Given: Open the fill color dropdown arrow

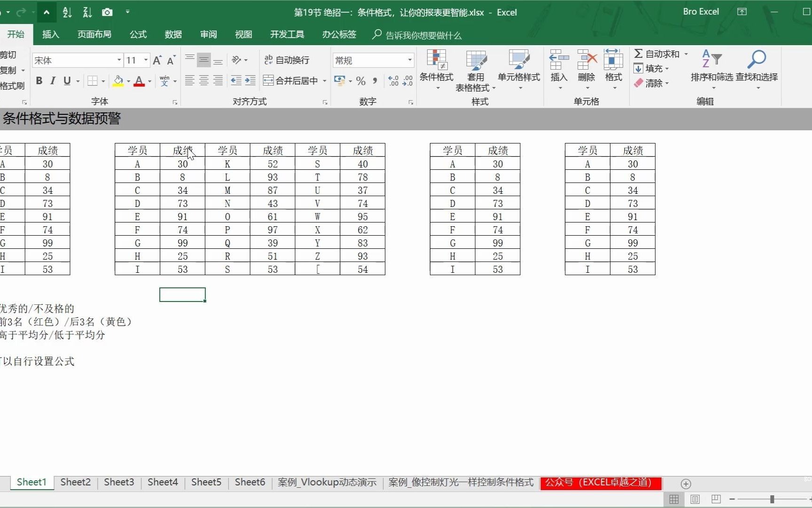Looking at the screenshot, I should [128, 80].
